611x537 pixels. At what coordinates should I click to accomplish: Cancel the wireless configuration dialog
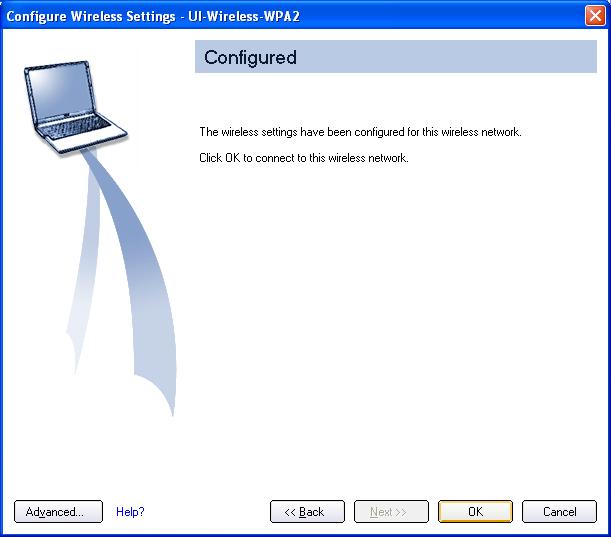[559, 511]
